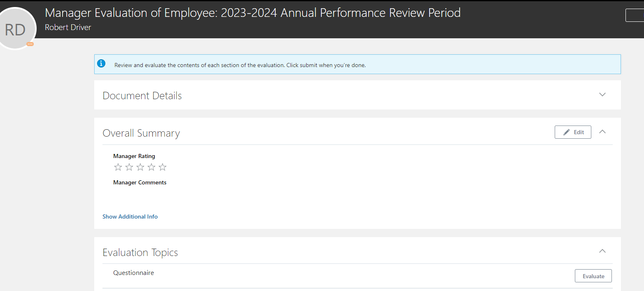The width and height of the screenshot is (644, 291).
Task: Click the Robert Driver employee name
Action: [68, 28]
